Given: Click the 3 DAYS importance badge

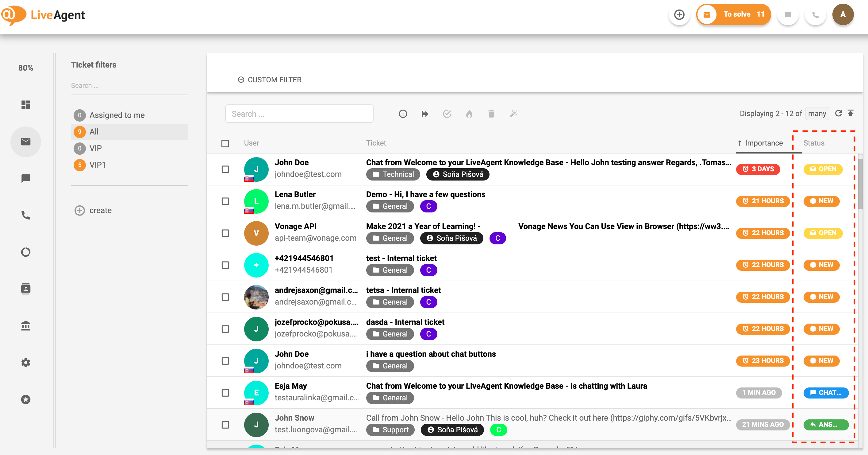Looking at the screenshot, I should point(758,169).
